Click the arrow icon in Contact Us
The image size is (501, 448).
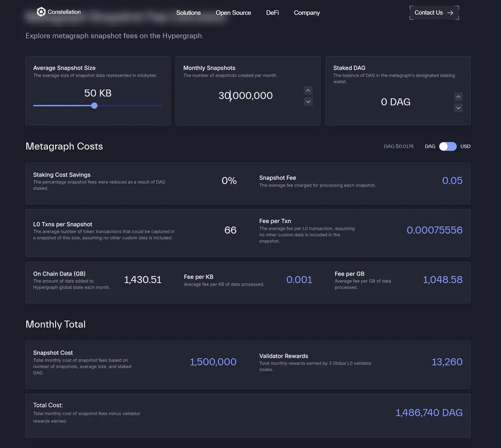[450, 13]
